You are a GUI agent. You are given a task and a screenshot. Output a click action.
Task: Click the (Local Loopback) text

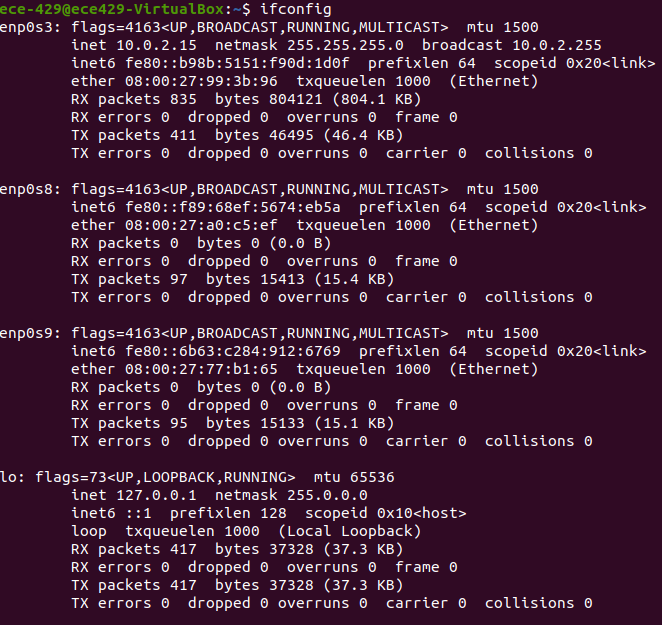click(x=350, y=531)
